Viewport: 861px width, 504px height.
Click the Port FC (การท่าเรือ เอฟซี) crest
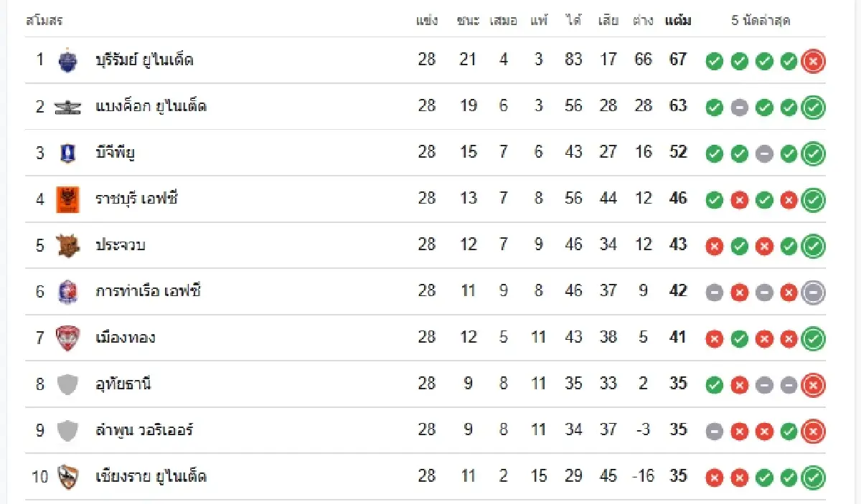click(x=67, y=292)
